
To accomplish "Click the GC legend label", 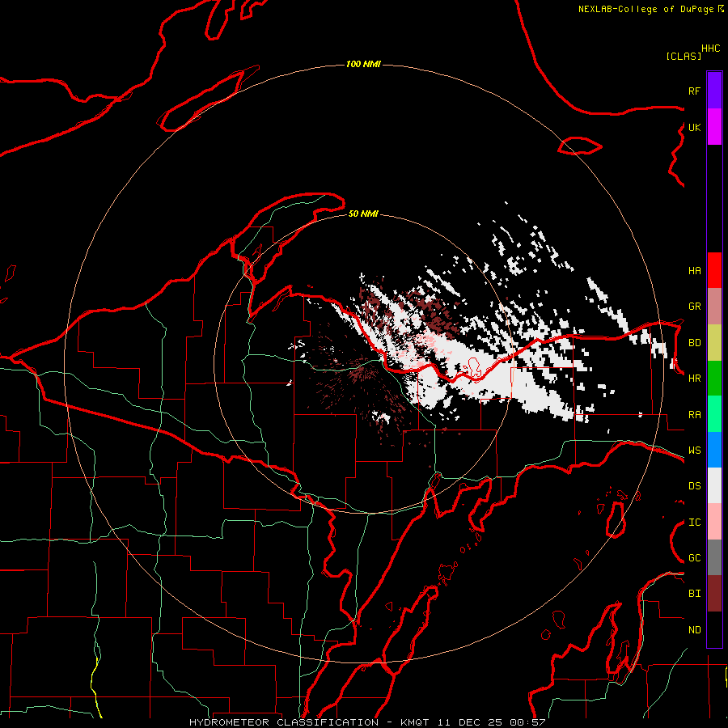I will tap(694, 558).
